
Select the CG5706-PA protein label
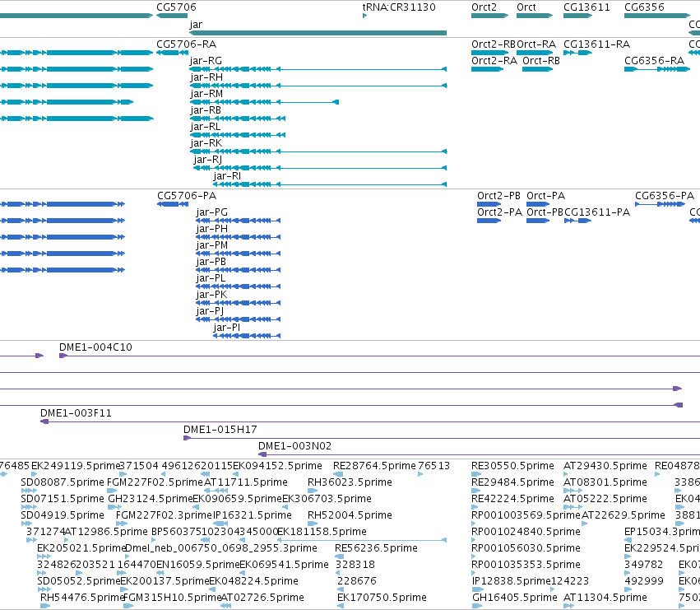tap(187, 196)
